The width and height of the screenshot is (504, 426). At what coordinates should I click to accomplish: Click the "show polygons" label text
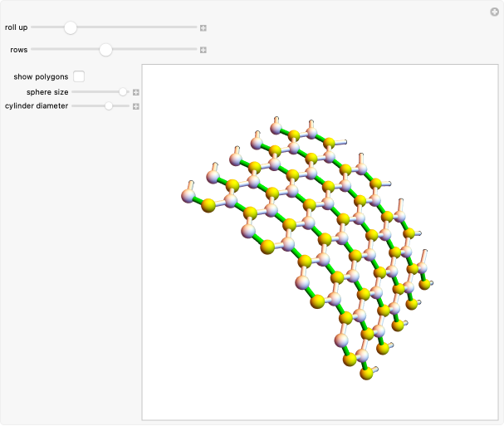41,76
